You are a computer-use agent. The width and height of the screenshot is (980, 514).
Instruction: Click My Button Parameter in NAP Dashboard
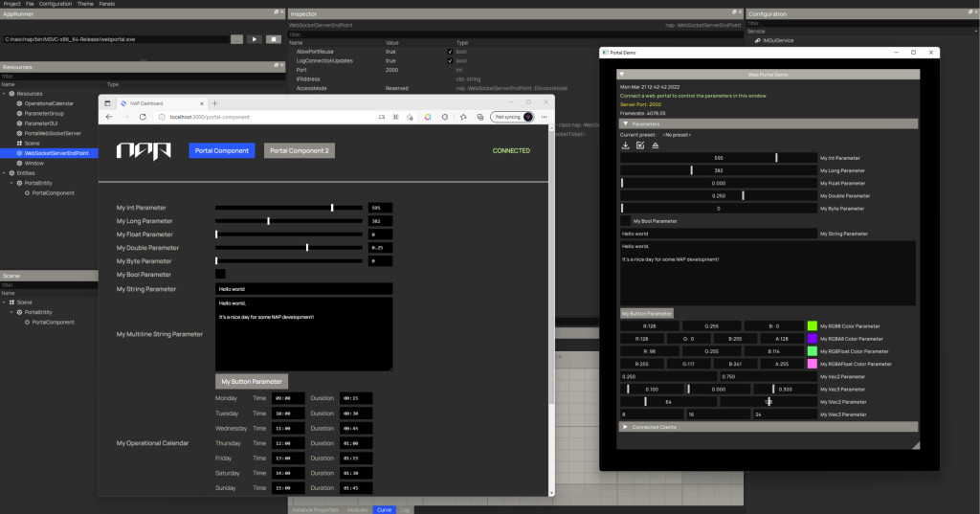[252, 382]
